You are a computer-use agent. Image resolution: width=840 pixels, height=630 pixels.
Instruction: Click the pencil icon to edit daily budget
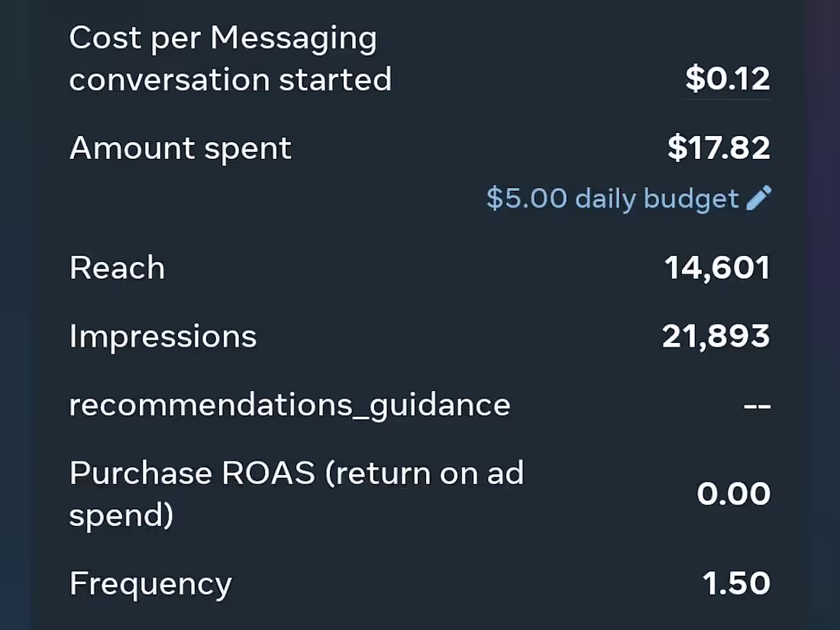coord(759,198)
